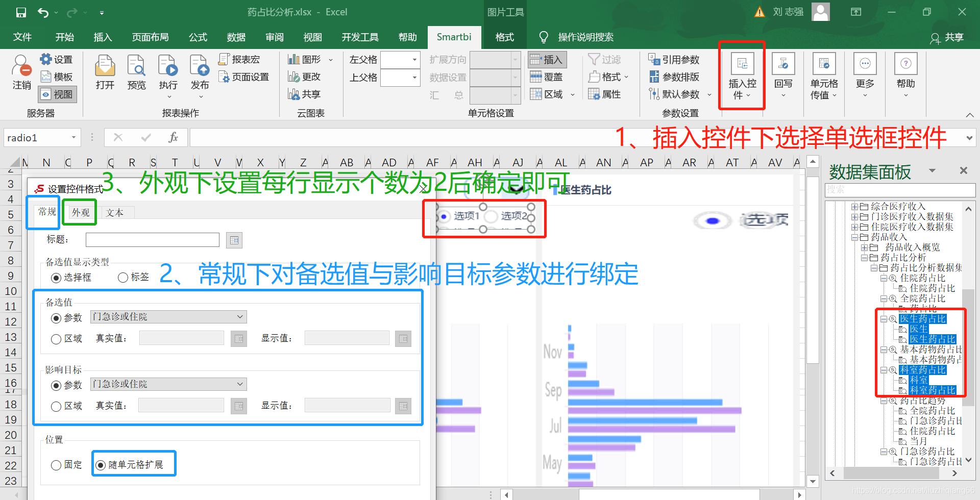Save the workbook with the save icon
This screenshot has height=500, width=980.
tap(21, 12)
